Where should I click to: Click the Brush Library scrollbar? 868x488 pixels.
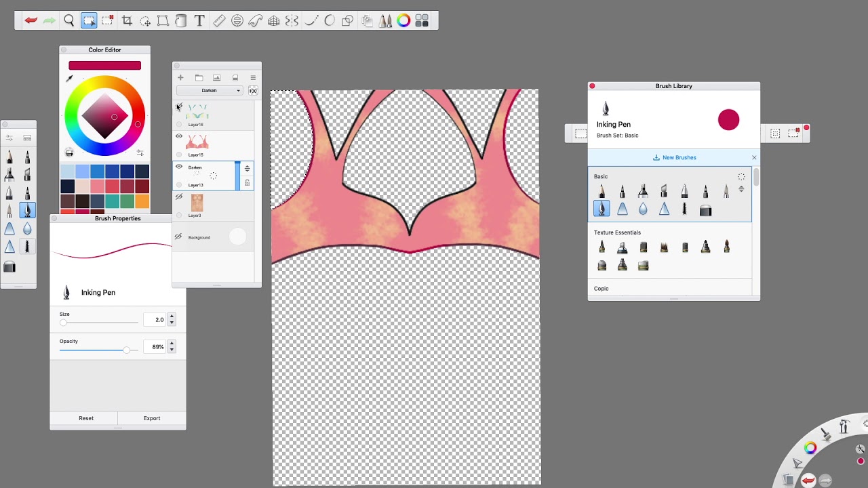click(755, 178)
